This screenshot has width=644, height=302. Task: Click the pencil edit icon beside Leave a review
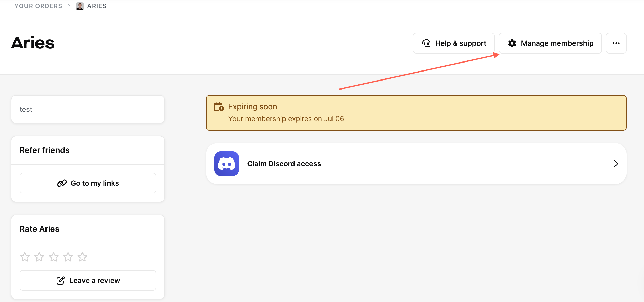(60, 280)
